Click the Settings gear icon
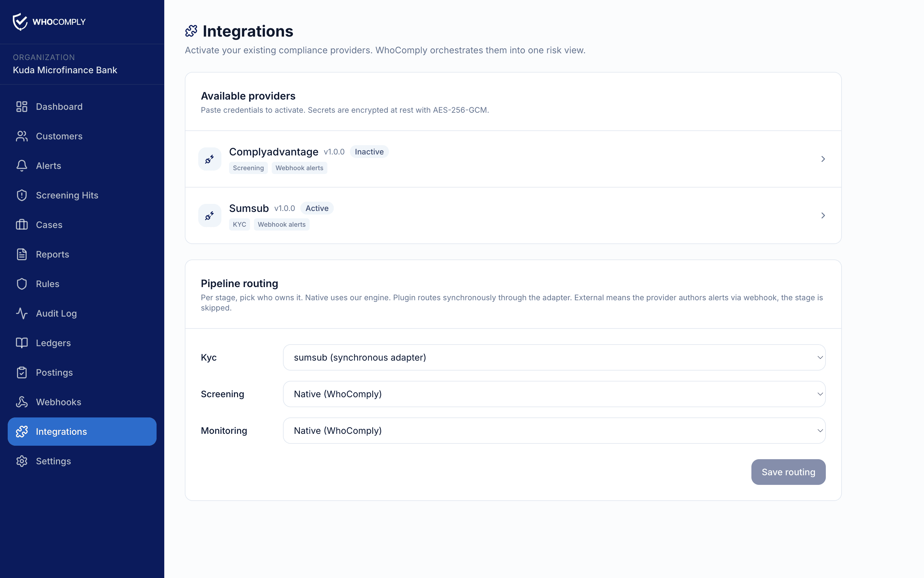Screen dimensions: 924x578 (22, 461)
